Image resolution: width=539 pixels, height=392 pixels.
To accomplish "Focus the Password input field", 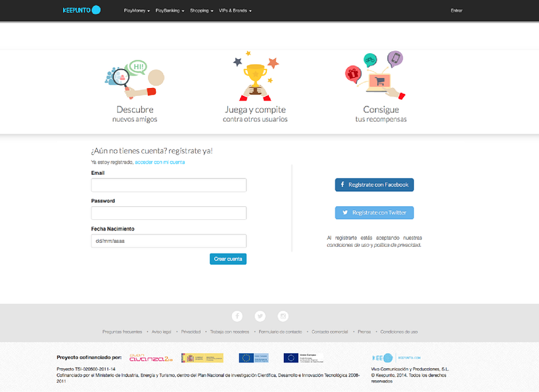I will click(169, 213).
